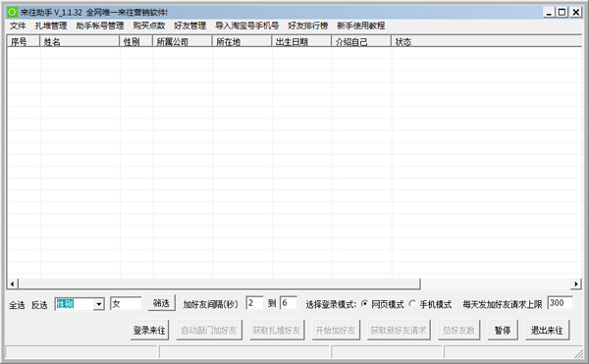Click the horizontal scrollbar right arrow
This screenshot has height=364, width=589.
pyautogui.click(x=576, y=285)
